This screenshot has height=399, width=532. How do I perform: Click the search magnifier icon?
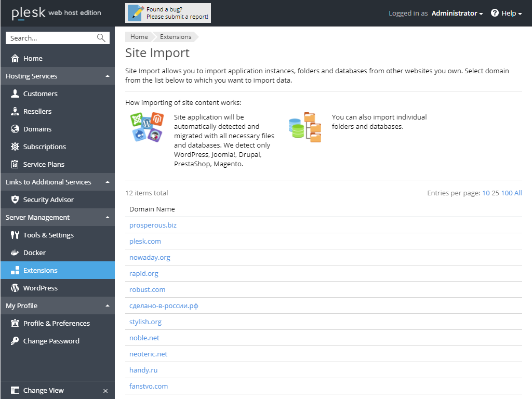pos(101,38)
